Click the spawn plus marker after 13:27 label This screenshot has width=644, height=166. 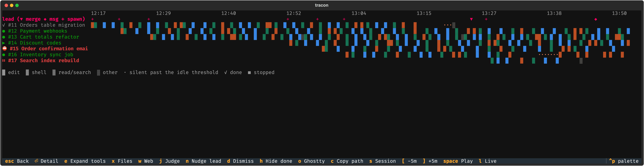pos(486,19)
